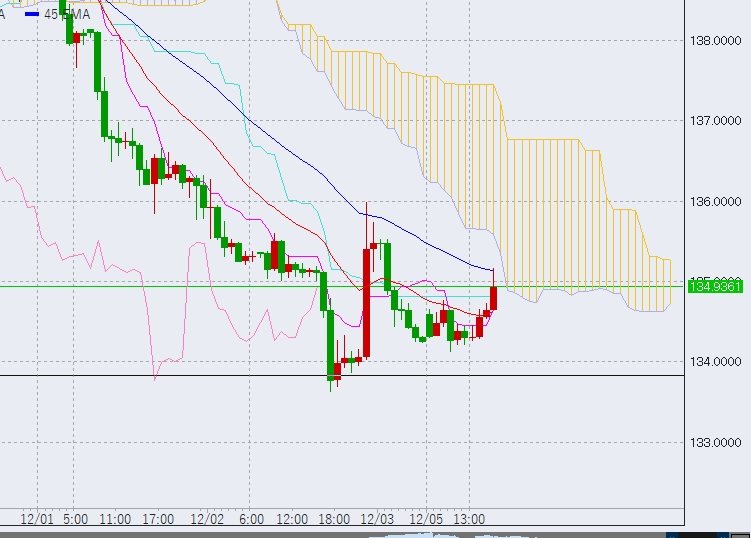The width and height of the screenshot is (751, 538).
Task: Select the 12/05 date on time axis
Action: pyautogui.click(x=425, y=519)
